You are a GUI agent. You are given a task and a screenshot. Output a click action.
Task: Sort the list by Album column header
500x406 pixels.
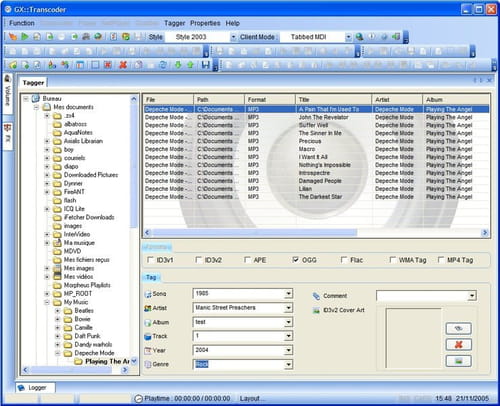pos(456,99)
